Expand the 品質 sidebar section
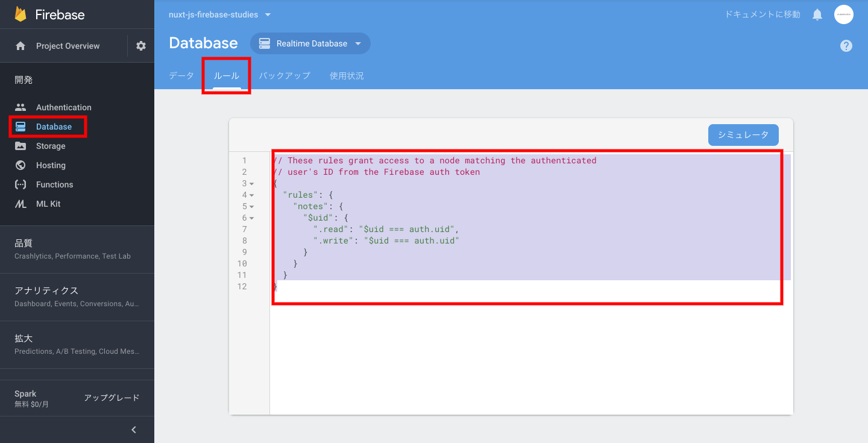868x443 pixels. point(77,250)
